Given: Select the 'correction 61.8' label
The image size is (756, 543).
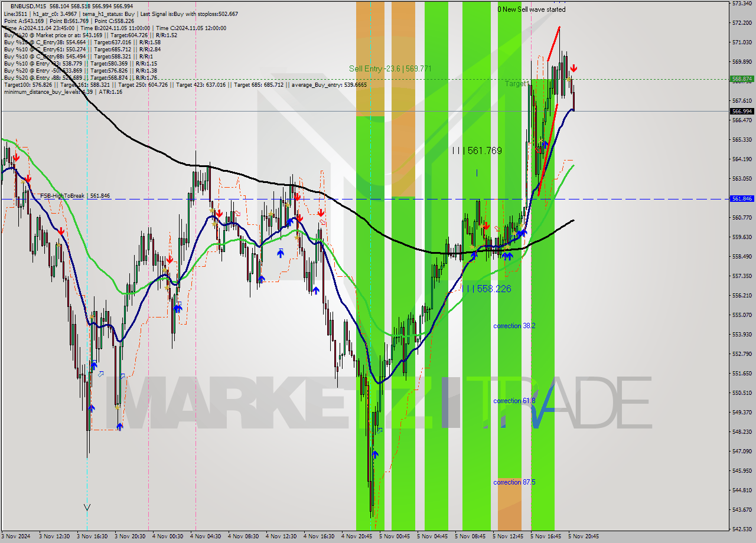Looking at the screenshot, I should click(514, 401).
